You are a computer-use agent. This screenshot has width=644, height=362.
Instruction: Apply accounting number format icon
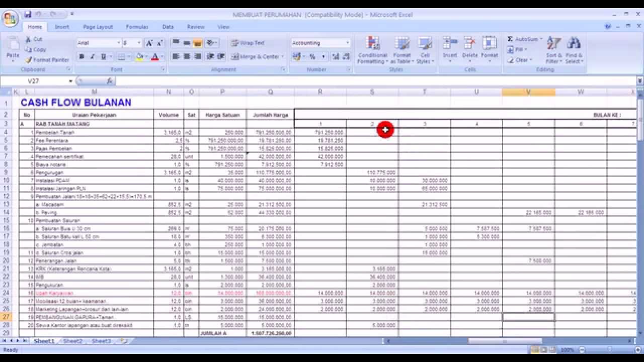pos(297,57)
